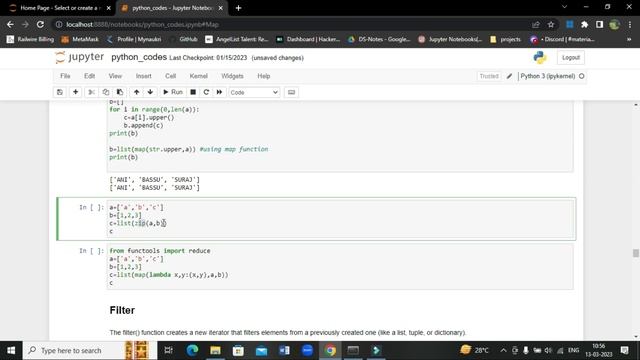Restart kernel and run all cells
The width and height of the screenshot is (640, 360).
pos(219,92)
